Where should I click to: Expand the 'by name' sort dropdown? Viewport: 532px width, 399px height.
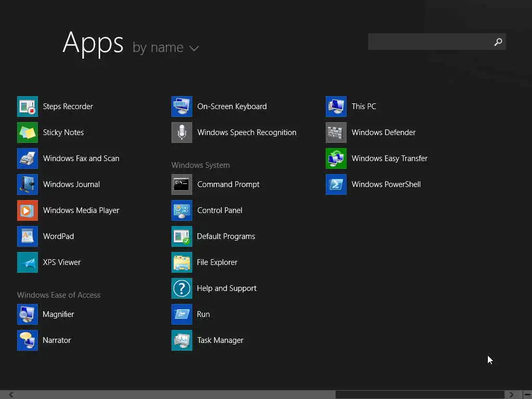[x=166, y=48]
